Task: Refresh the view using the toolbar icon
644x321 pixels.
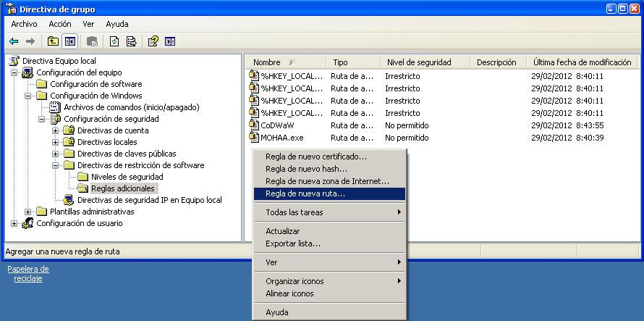Action: (x=114, y=41)
